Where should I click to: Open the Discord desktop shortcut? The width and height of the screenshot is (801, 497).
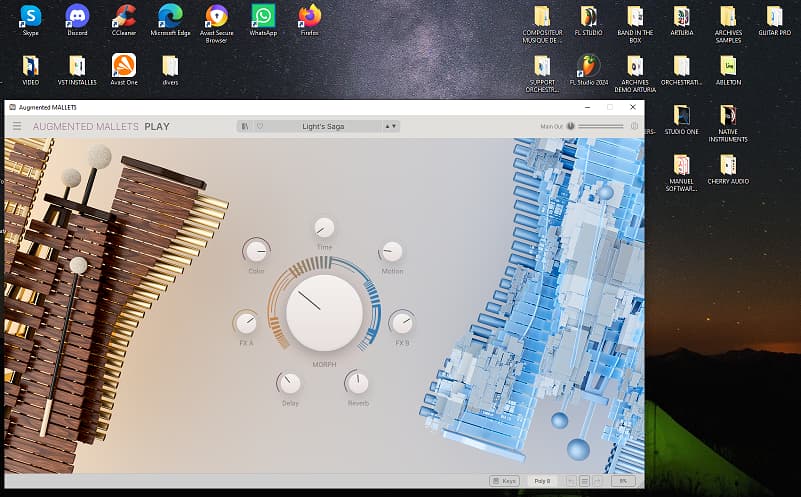[77, 20]
